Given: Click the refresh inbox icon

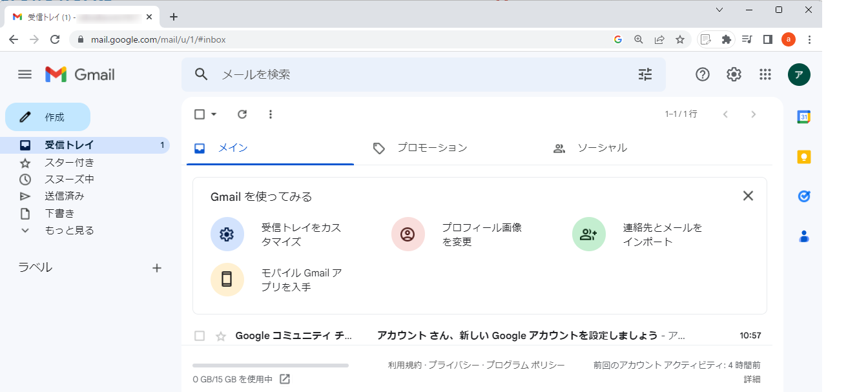Looking at the screenshot, I should 242,114.
